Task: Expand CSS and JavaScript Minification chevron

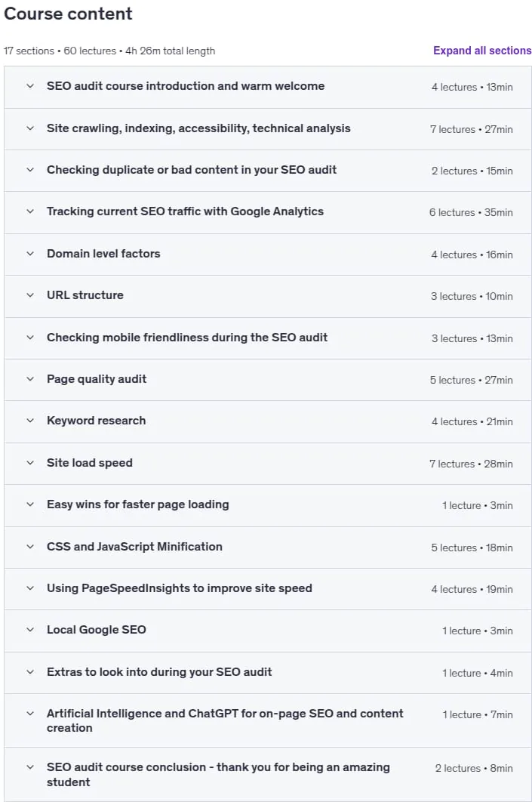Action: coord(30,547)
